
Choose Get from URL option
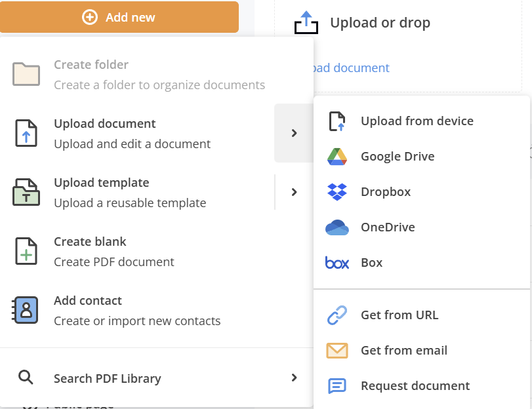click(x=422, y=315)
